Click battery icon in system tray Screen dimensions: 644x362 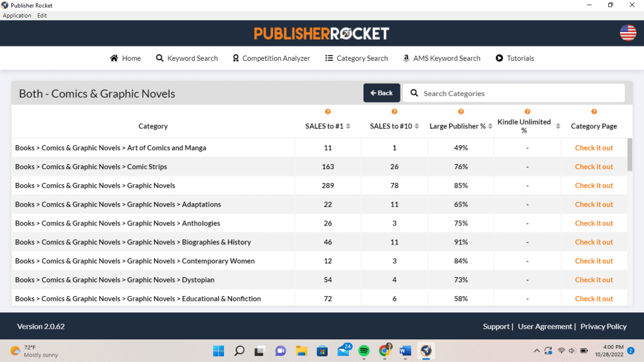[584, 351]
